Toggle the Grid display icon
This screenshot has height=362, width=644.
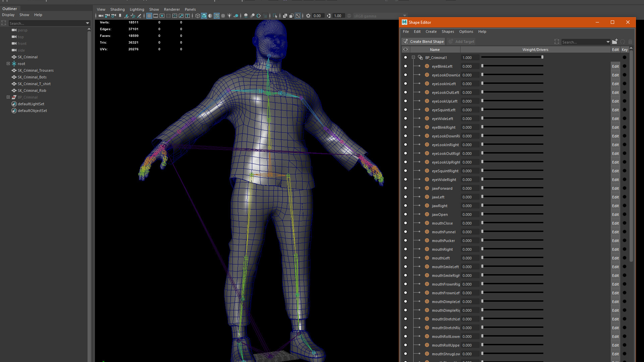149,16
